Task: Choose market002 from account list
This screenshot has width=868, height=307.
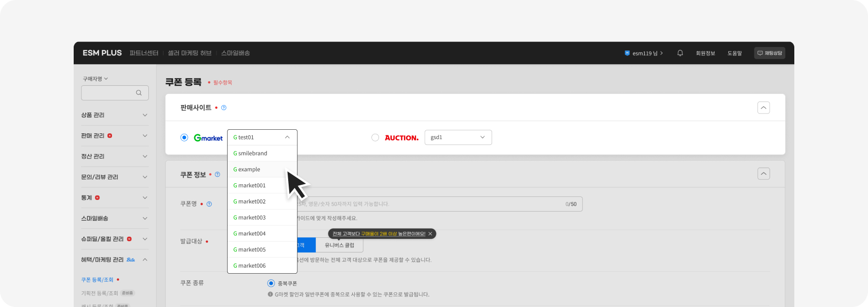Action: pos(262,201)
